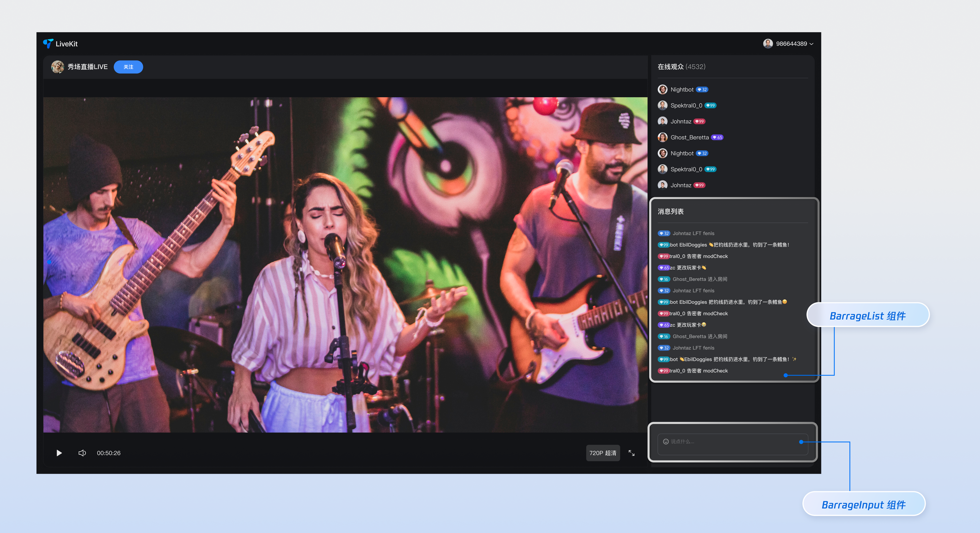980x533 pixels.
Task: Click the first Nightbot avatar in audience
Action: click(x=662, y=90)
